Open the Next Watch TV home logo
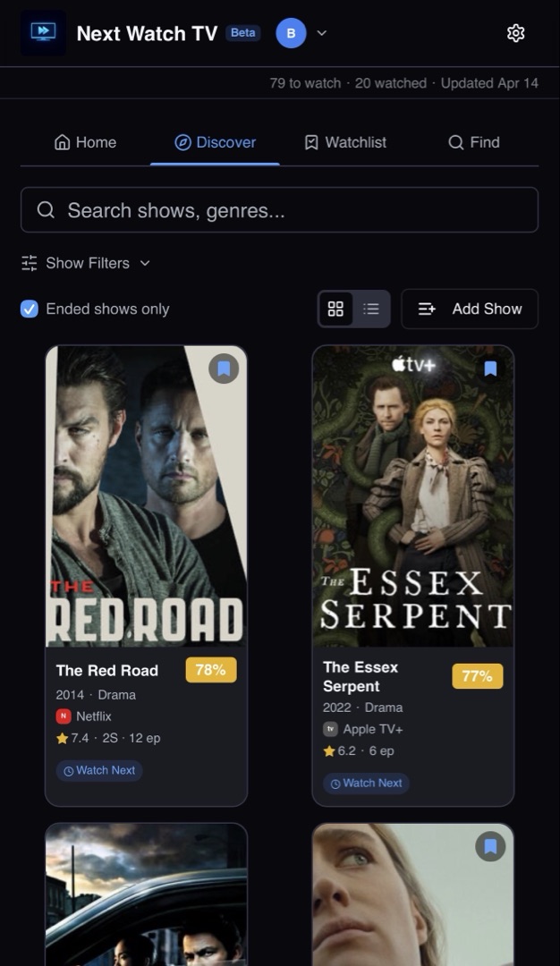Image resolution: width=560 pixels, height=966 pixels. 42,32
